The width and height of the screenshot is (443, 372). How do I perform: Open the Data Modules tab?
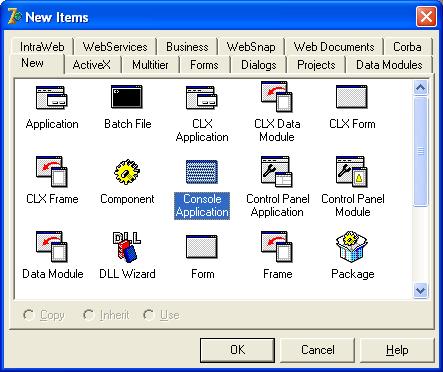point(389,65)
